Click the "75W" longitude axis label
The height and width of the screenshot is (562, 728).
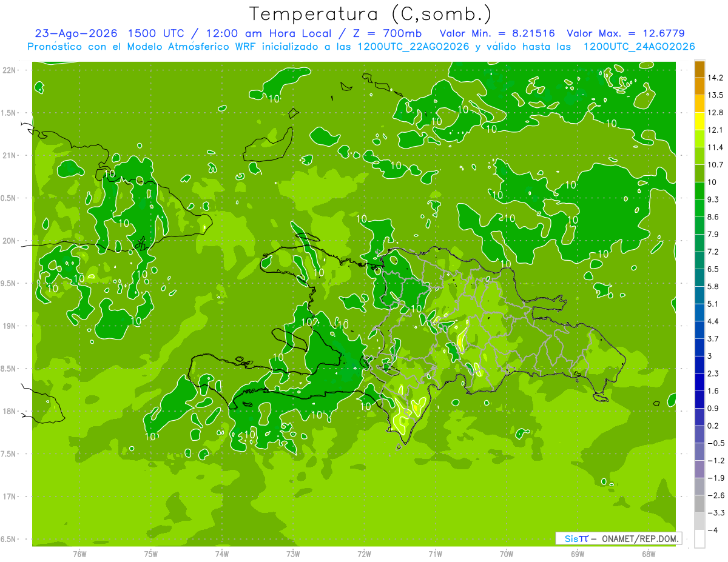(151, 554)
